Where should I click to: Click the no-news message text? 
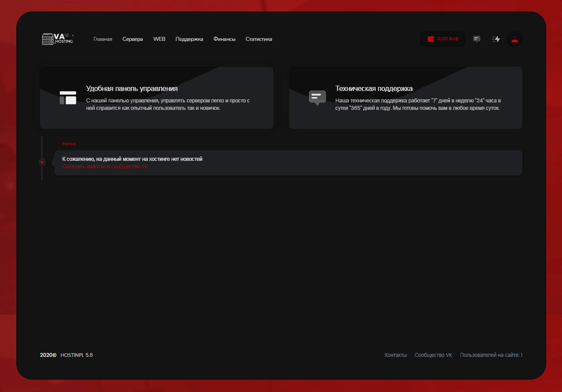(x=132, y=159)
